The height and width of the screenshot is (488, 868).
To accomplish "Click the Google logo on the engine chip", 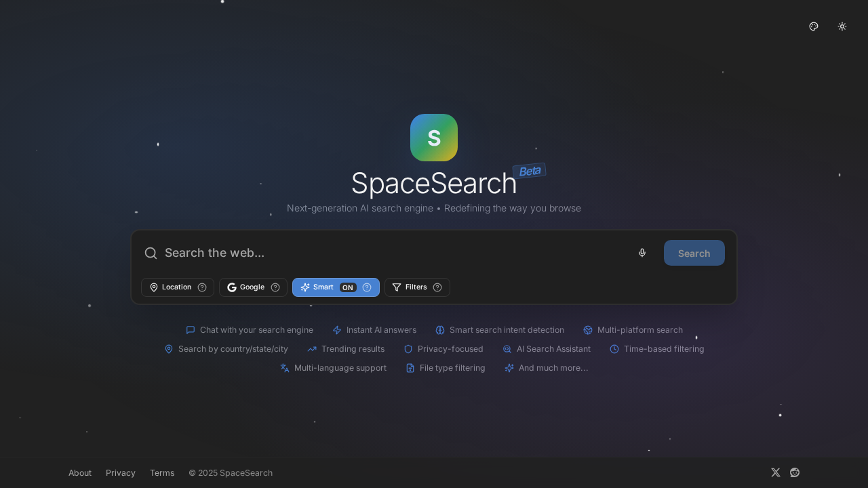I will pos(232,287).
